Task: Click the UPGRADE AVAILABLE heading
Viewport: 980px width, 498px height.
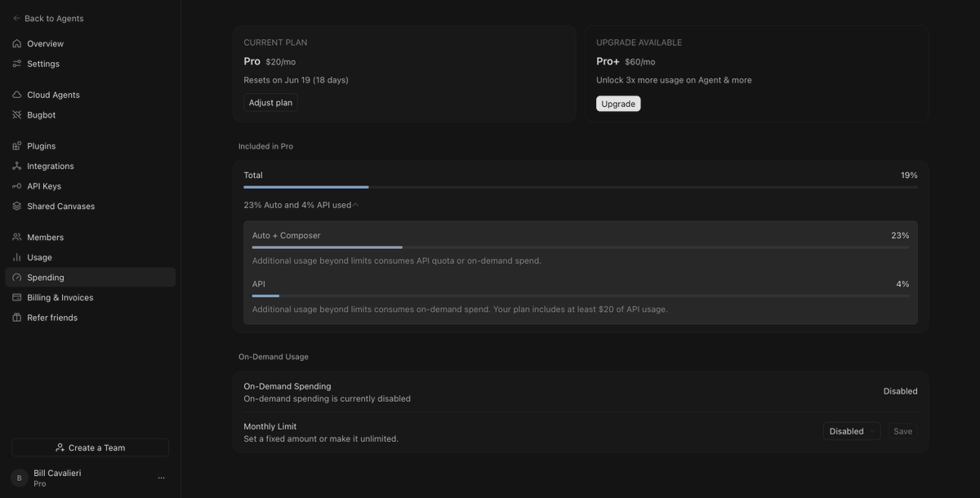Action: click(639, 42)
